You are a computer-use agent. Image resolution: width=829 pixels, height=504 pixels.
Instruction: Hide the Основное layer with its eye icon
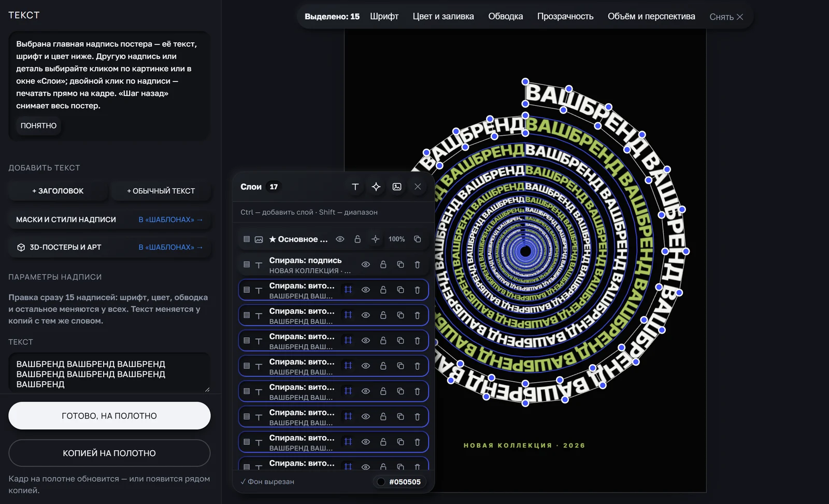point(340,239)
